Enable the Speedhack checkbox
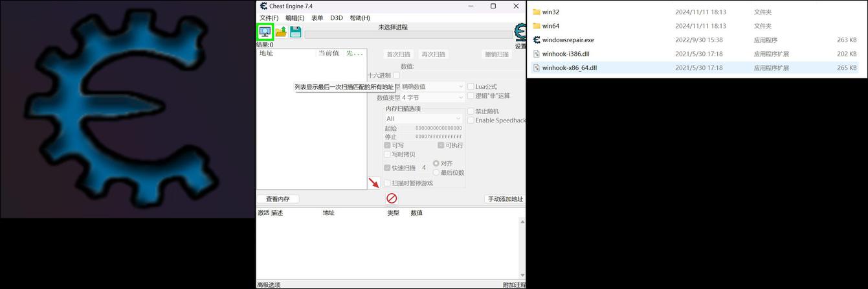This screenshot has width=868, height=289. click(471, 120)
